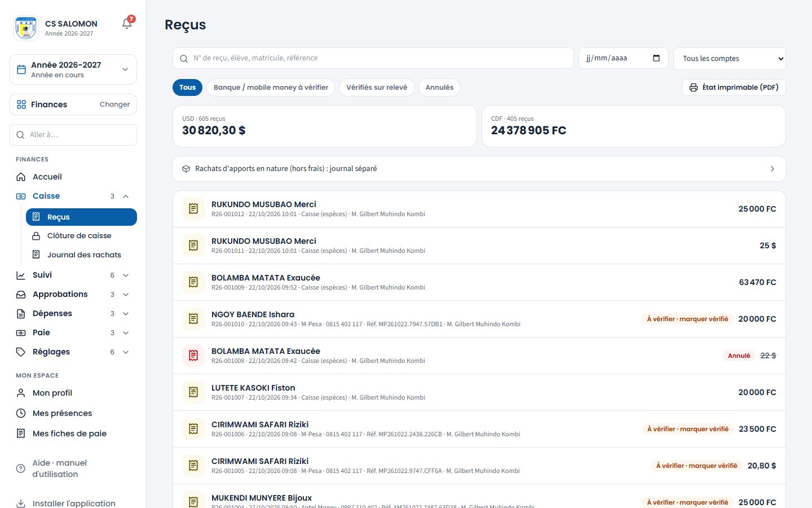Open the Année 2026-2027 year selector
The height and width of the screenshot is (508, 812).
pos(73,69)
